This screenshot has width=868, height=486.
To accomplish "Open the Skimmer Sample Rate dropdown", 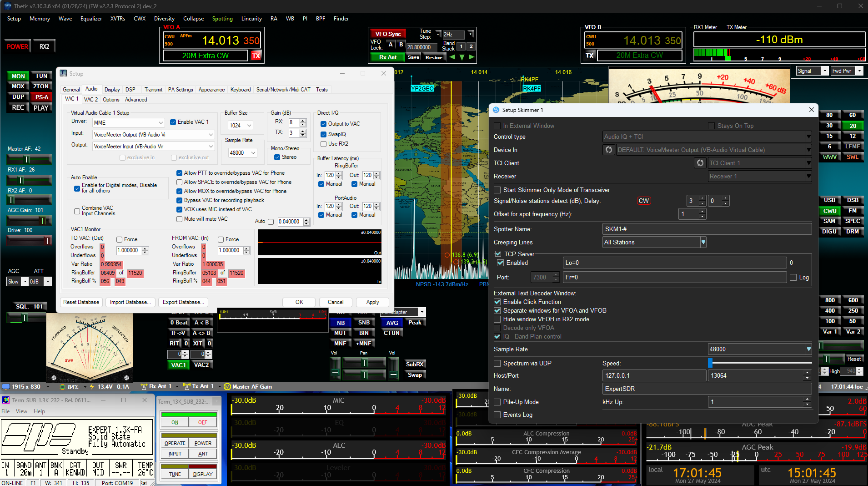I will click(x=760, y=349).
